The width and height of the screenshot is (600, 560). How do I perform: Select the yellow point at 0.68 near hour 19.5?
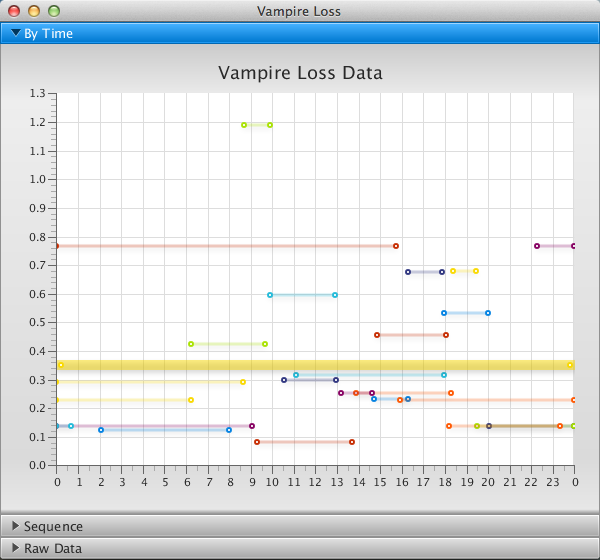pyautogui.click(x=476, y=271)
